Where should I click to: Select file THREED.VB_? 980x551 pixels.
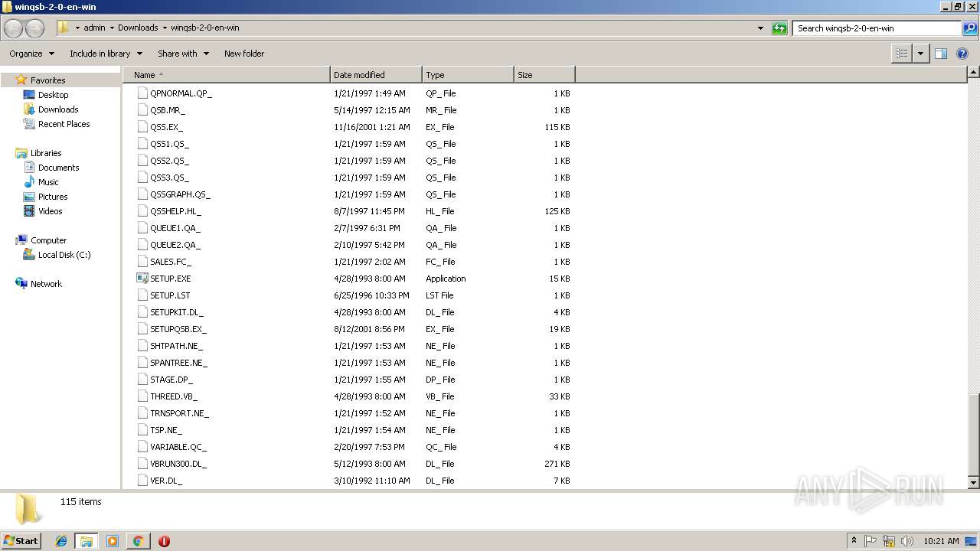(x=174, y=396)
